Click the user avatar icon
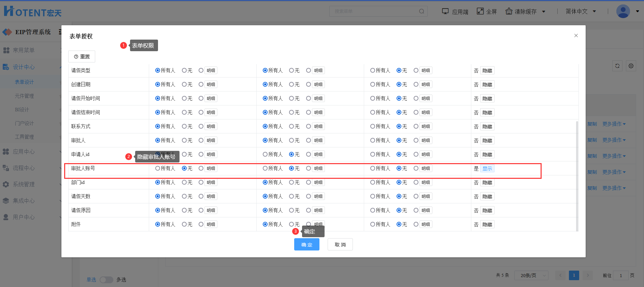 [x=623, y=11]
